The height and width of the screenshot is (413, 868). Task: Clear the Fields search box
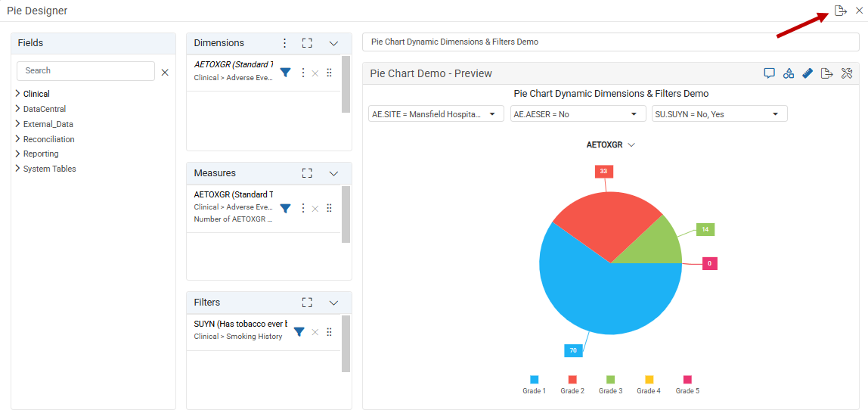pyautogui.click(x=165, y=73)
